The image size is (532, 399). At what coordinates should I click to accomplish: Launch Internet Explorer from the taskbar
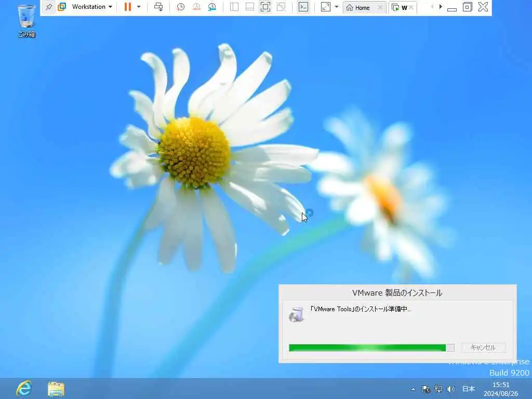click(24, 389)
